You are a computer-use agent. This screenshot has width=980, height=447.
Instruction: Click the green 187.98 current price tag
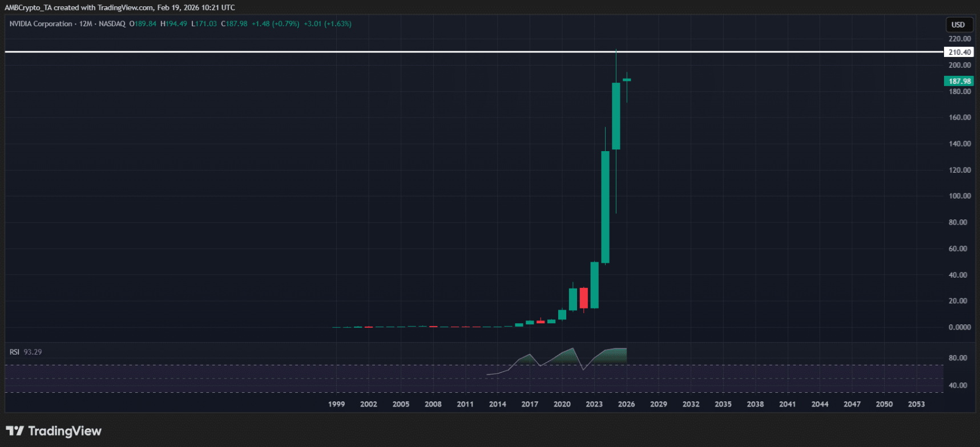[x=959, y=81]
